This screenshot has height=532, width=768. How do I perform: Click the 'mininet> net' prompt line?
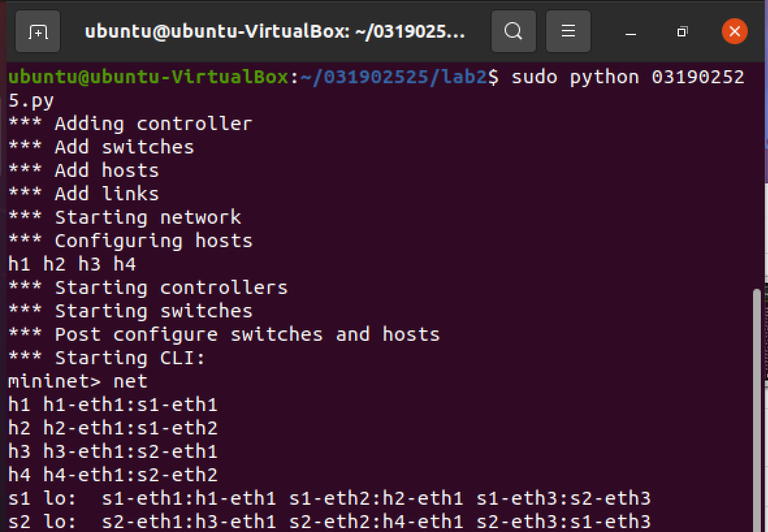click(x=78, y=381)
